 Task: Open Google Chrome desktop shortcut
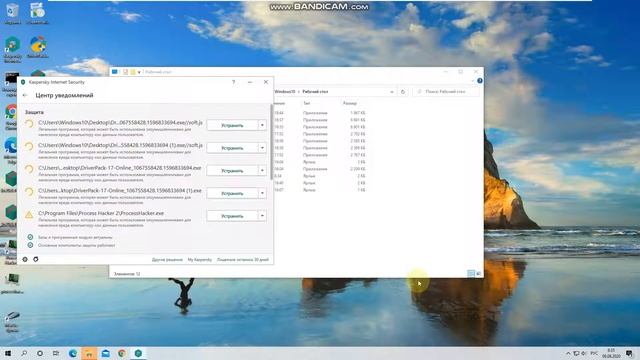pyautogui.click(x=11, y=116)
